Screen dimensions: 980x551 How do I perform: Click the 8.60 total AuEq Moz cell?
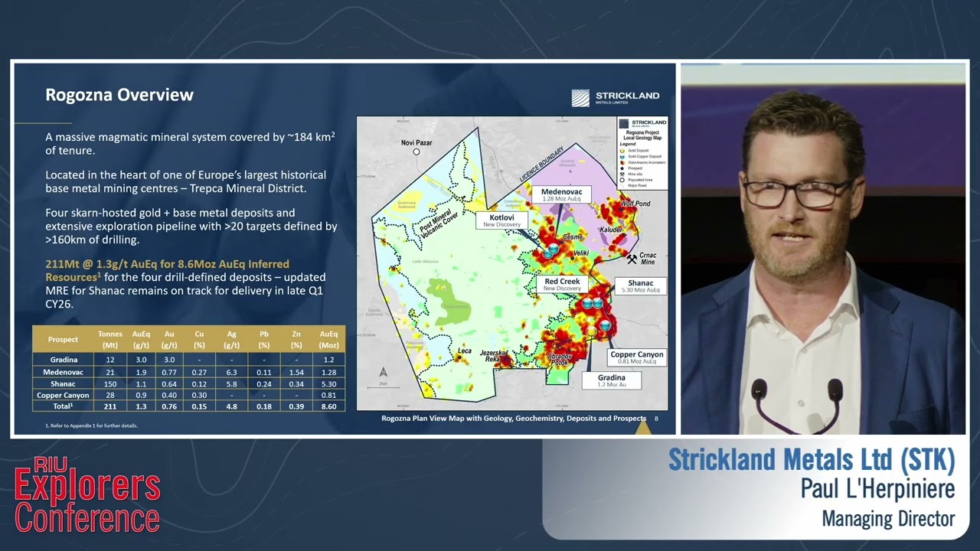coord(328,406)
